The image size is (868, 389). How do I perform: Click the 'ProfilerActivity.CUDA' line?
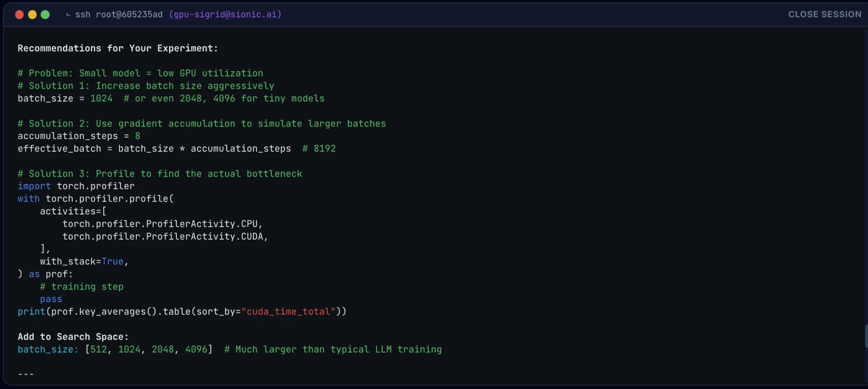click(x=165, y=236)
